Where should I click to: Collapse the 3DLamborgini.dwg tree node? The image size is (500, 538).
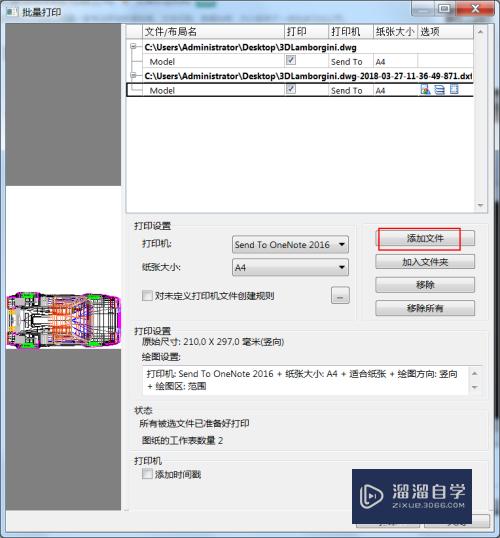133,46
